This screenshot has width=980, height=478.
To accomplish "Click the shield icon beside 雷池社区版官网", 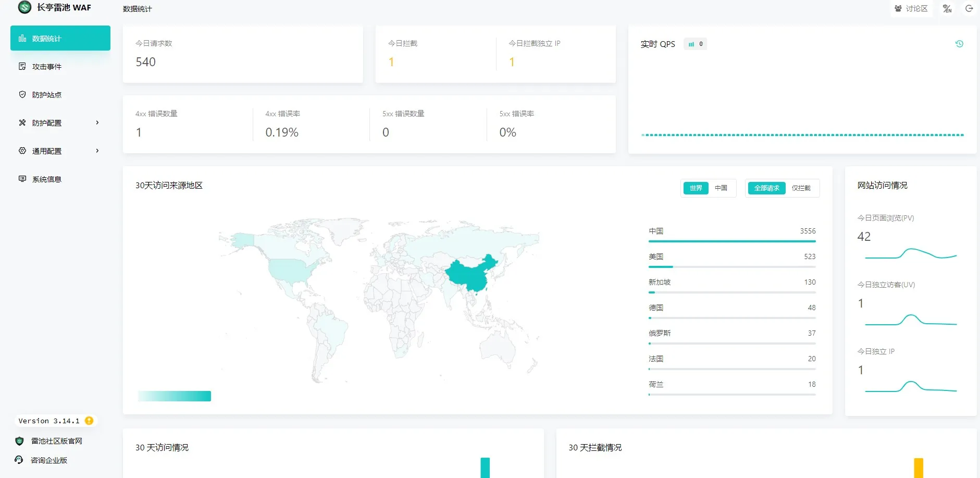I will pyautogui.click(x=20, y=441).
